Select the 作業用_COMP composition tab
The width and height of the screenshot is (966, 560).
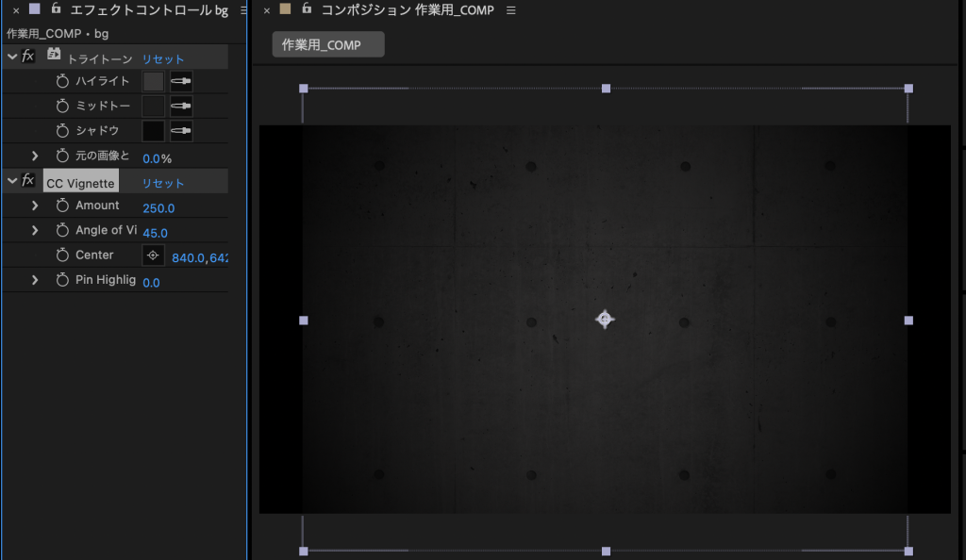[x=328, y=45]
